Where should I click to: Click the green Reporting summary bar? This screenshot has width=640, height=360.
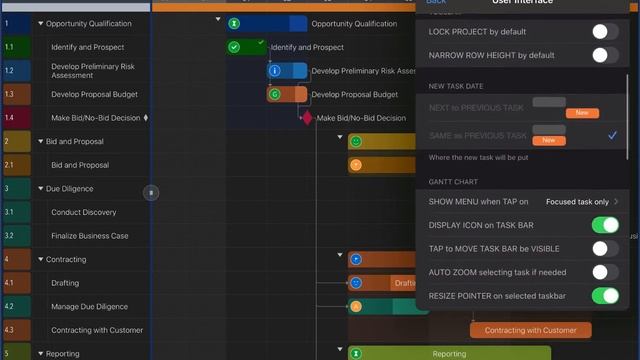click(449, 353)
